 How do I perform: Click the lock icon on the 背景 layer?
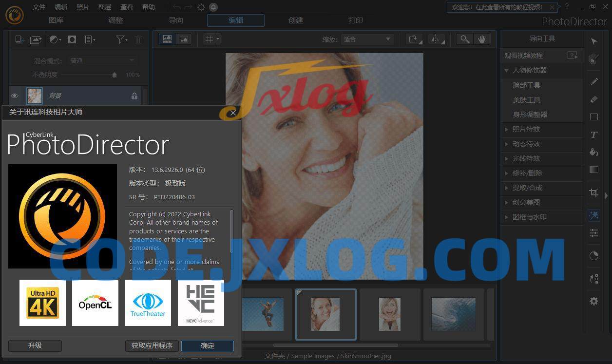pos(134,96)
